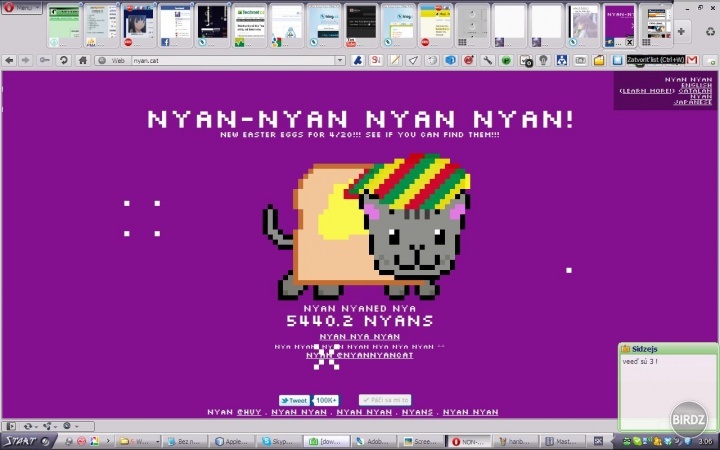Click the Web protocol badge in address bar

(113, 60)
